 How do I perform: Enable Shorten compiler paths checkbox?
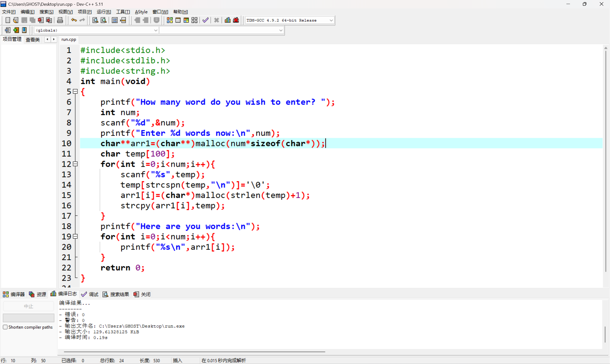tap(5, 327)
